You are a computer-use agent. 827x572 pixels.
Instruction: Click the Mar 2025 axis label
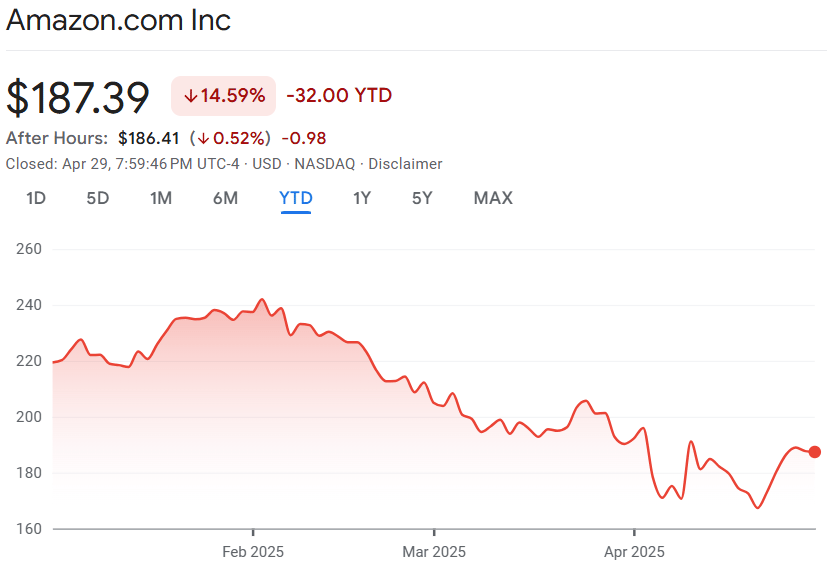click(434, 551)
